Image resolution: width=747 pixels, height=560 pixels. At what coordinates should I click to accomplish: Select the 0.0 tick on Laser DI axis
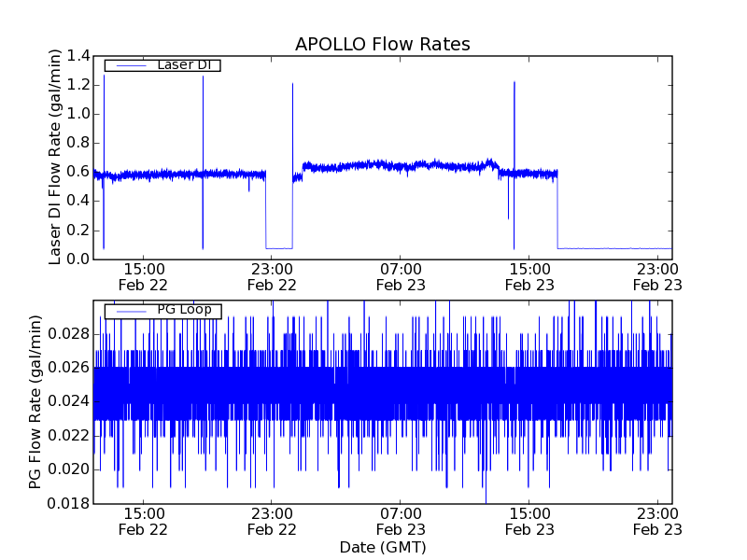coord(78,259)
